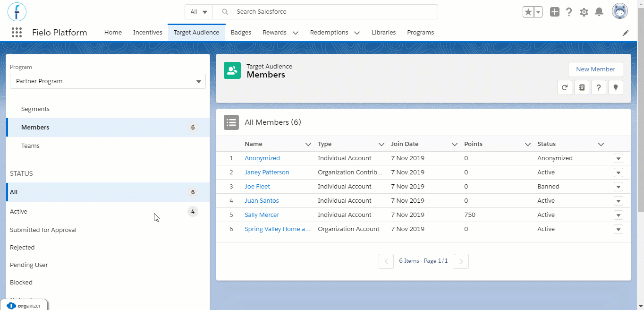Open the Join Date column menu chevron
The width and height of the screenshot is (644, 310).
pos(455,144)
